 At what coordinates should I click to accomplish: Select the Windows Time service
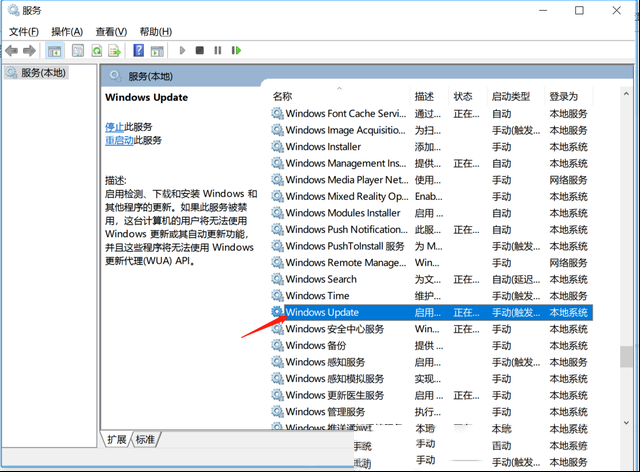click(x=431, y=296)
